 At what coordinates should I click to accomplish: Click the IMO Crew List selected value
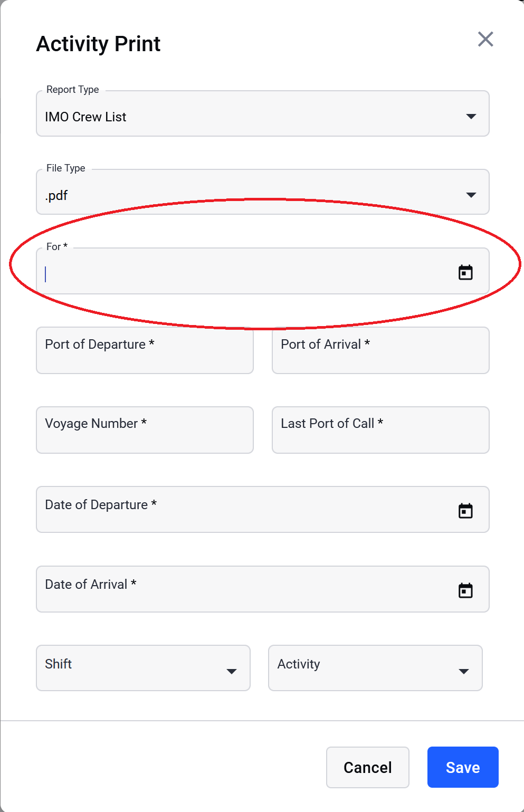pyautogui.click(x=85, y=117)
